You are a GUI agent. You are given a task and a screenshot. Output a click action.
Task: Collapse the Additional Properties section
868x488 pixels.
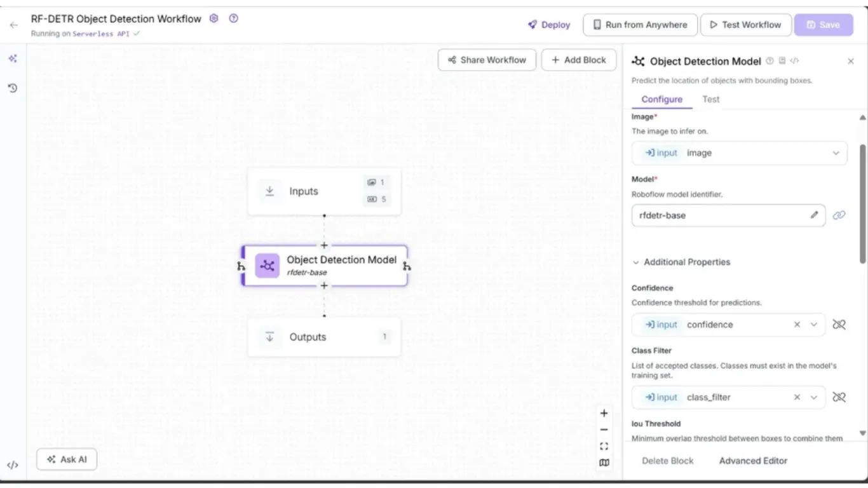(681, 262)
